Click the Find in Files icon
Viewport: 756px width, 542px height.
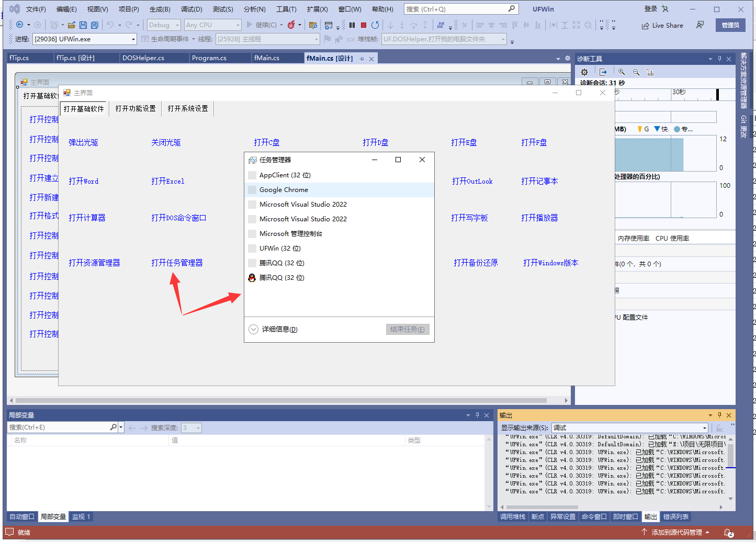(x=313, y=25)
